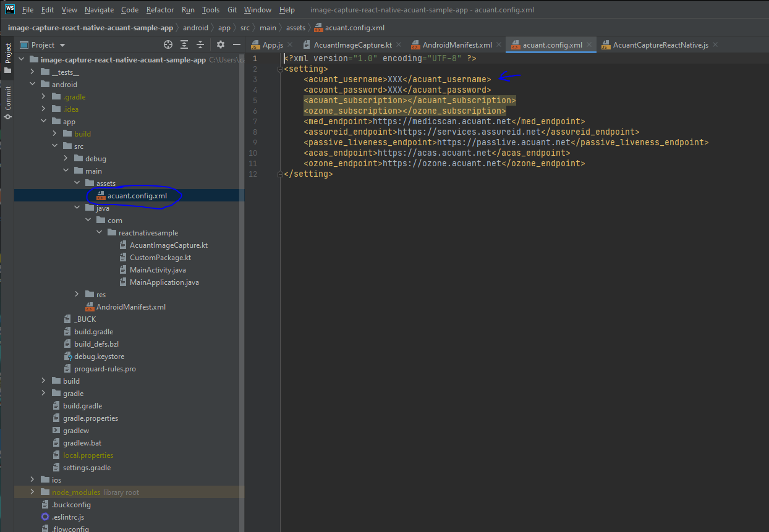Image resolution: width=769 pixels, height=532 pixels.
Task: Click the Expand All icon in Project panel
Action: pyautogui.click(x=184, y=45)
